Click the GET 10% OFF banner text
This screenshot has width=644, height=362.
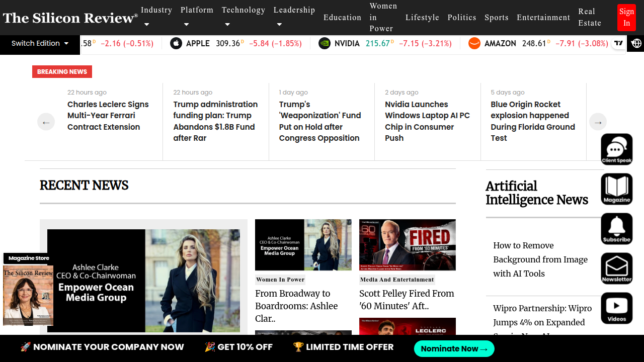238,347
